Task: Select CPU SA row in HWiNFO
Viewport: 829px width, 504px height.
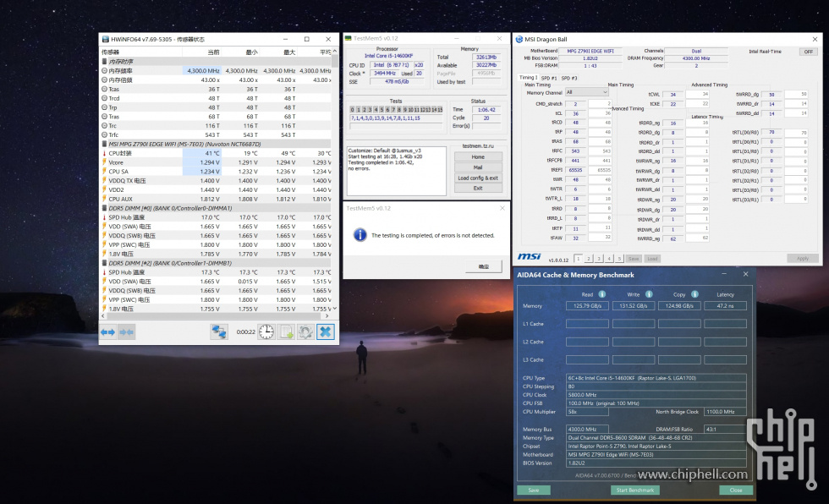Action: (217, 171)
